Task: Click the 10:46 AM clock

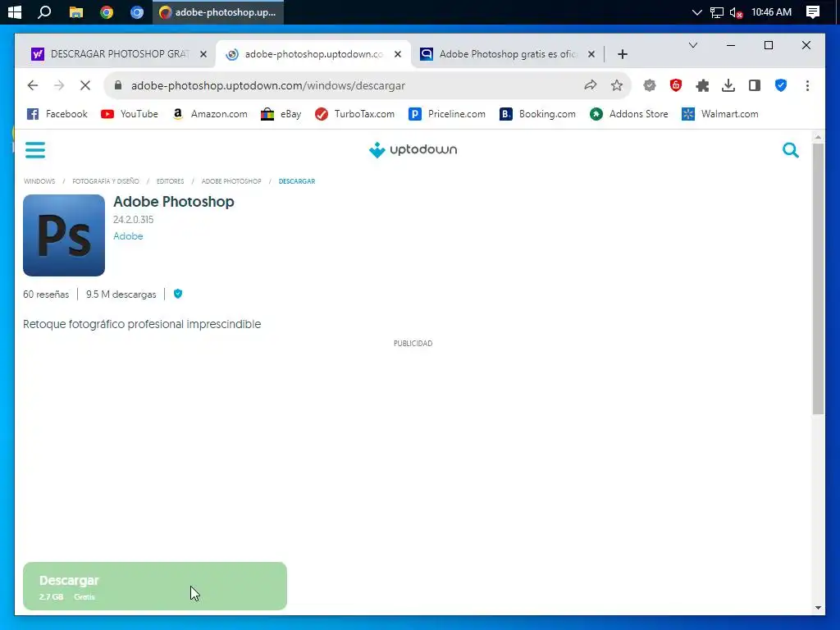Action: [771, 11]
